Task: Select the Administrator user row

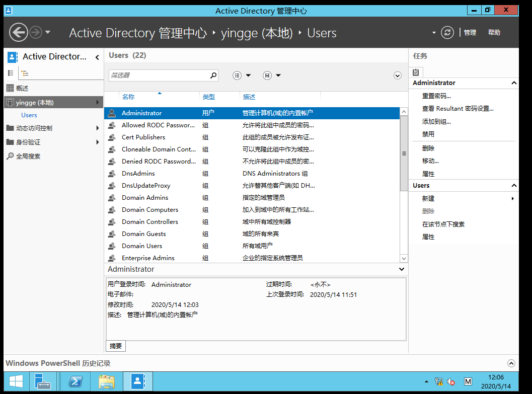Action: point(252,113)
